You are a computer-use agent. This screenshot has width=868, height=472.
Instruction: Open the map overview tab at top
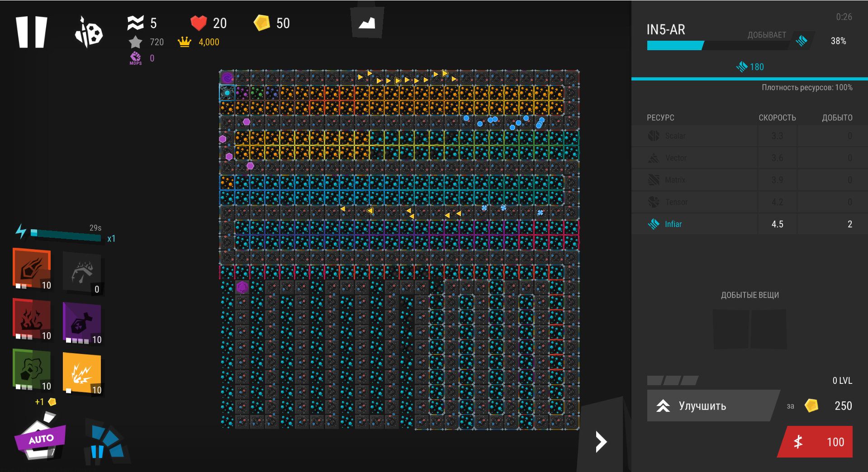[x=367, y=22]
